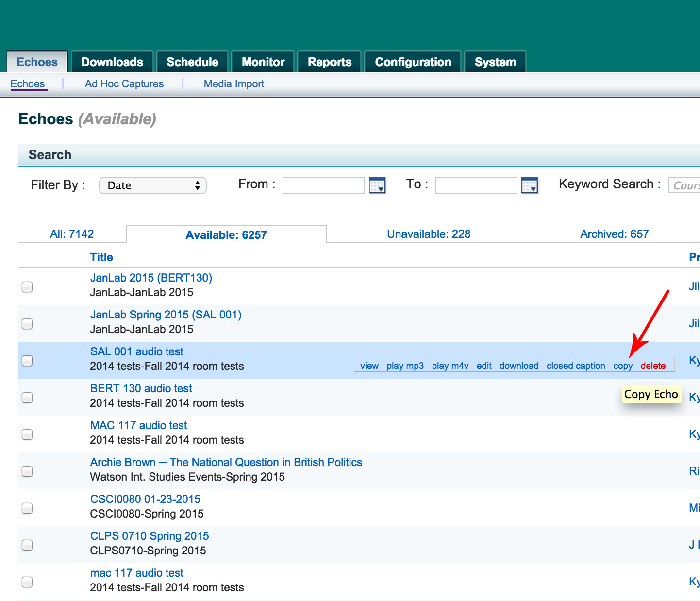
Task: Open the To date calendar picker
Action: [x=530, y=185]
